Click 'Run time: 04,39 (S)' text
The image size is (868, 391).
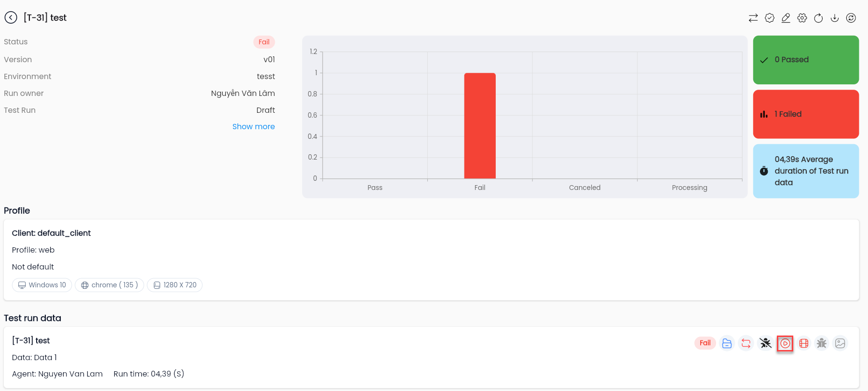[x=149, y=374]
